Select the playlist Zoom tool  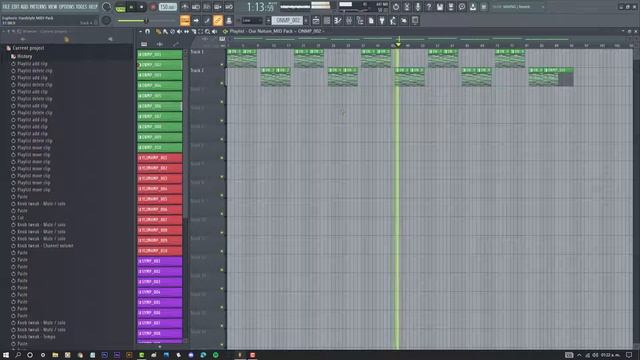click(x=207, y=31)
